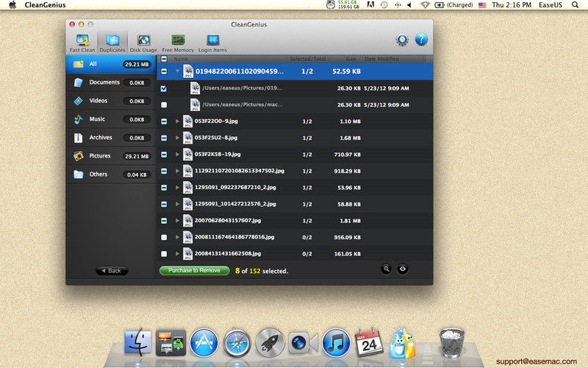The image size is (588, 368).
Task: Open iTunes from the Dock
Action: 336,342
